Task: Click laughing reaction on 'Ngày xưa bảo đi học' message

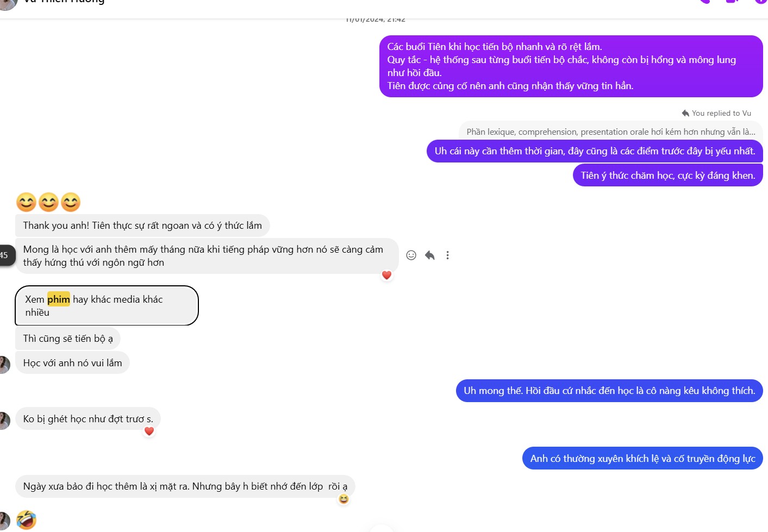Action: click(344, 499)
